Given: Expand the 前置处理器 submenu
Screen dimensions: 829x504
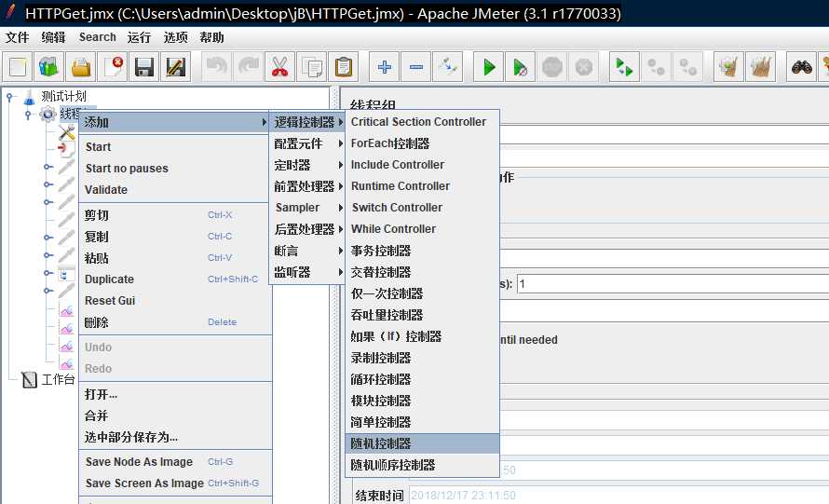Looking at the screenshot, I should (307, 186).
